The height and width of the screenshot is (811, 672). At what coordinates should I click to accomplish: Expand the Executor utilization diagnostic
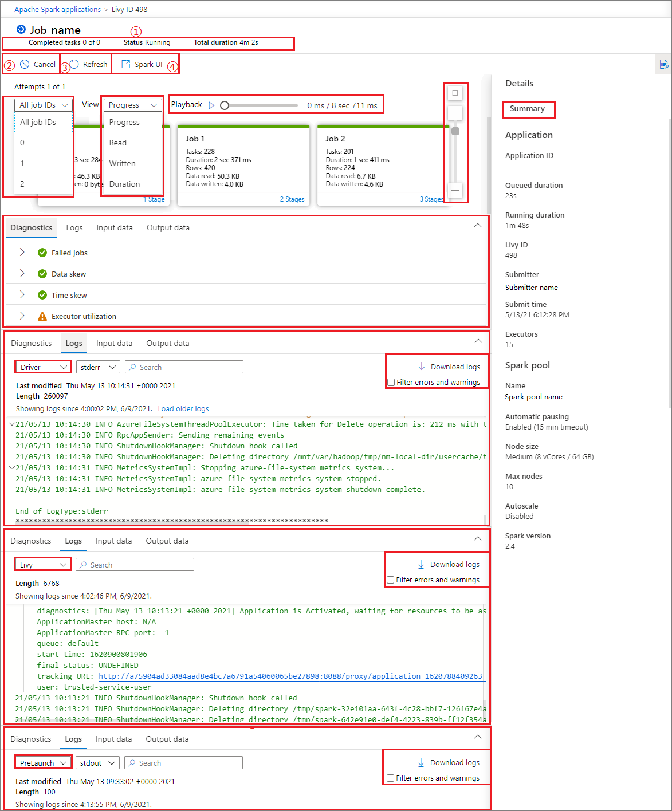22,316
